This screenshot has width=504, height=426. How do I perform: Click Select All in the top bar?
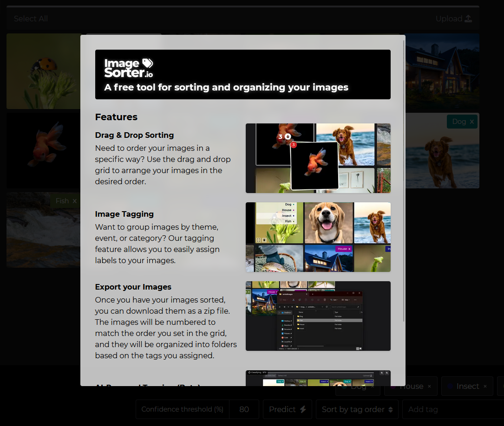[31, 19]
